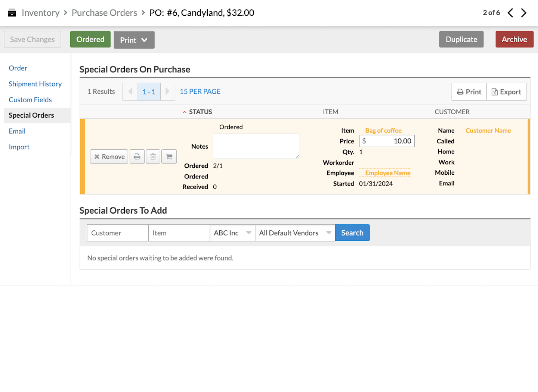Screen dimensions: 538x392
Task: Click in the Notes text area
Action: pos(256,146)
